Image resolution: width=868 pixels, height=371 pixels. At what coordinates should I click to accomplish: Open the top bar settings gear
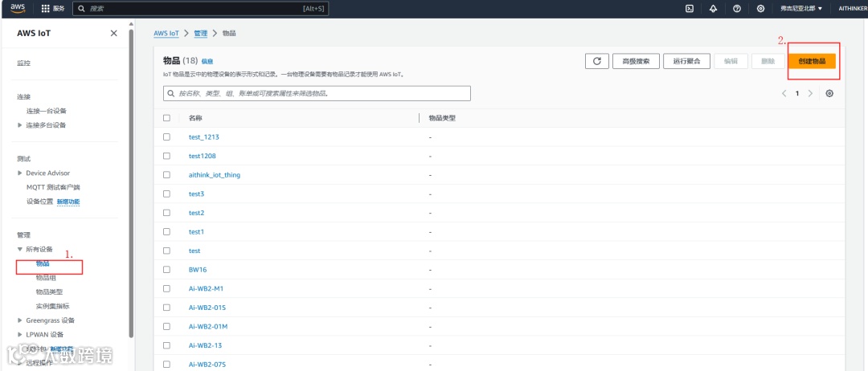tap(760, 8)
